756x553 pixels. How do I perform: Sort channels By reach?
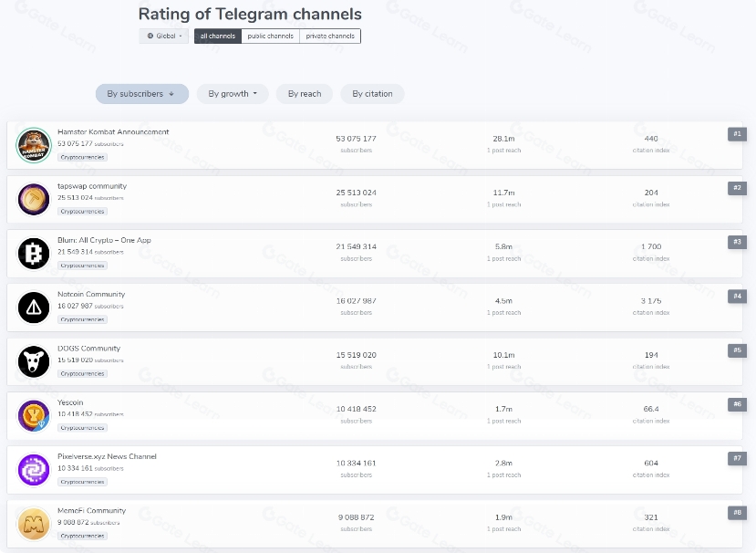(x=305, y=94)
